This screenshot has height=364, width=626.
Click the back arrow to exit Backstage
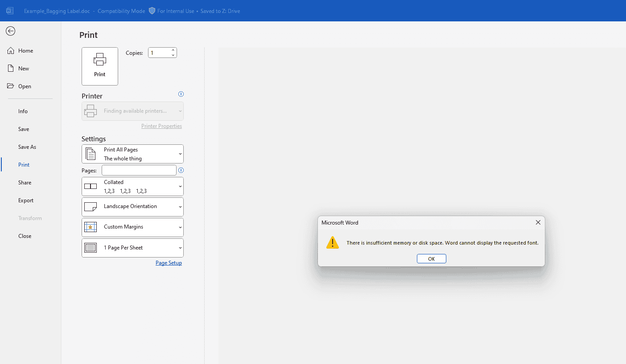[x=10, y=31]
